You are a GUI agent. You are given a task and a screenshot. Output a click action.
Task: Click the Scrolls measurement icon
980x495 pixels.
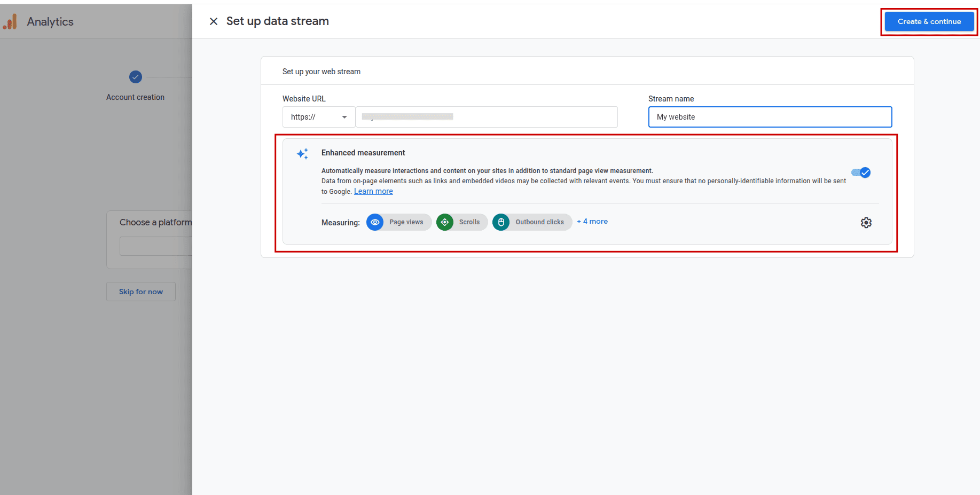coord(445,222)
